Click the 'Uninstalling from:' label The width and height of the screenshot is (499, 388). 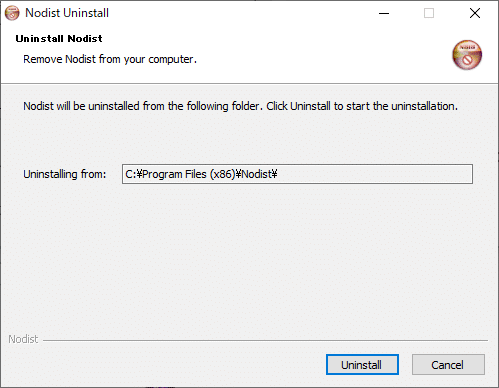pos(65,174)
